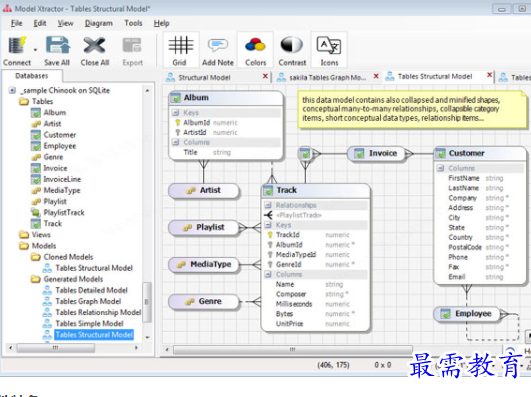Click the Databases tree vertical scrollbar

pos(147,301)
